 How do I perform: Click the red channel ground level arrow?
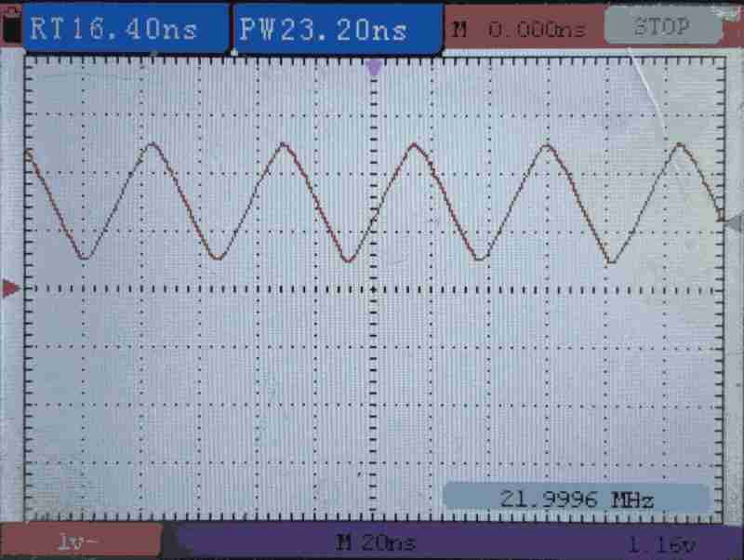click(10, 289)
